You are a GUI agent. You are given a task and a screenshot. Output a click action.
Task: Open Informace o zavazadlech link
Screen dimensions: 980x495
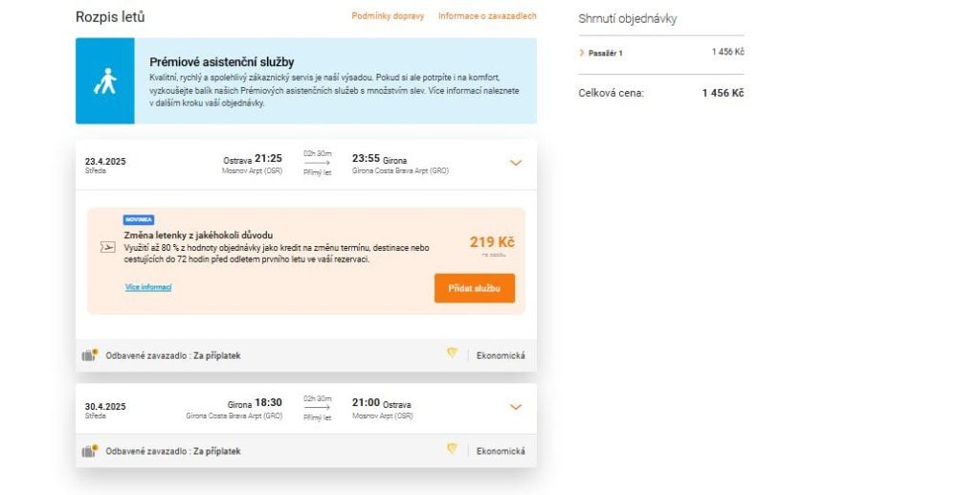(x=487, y=16)
